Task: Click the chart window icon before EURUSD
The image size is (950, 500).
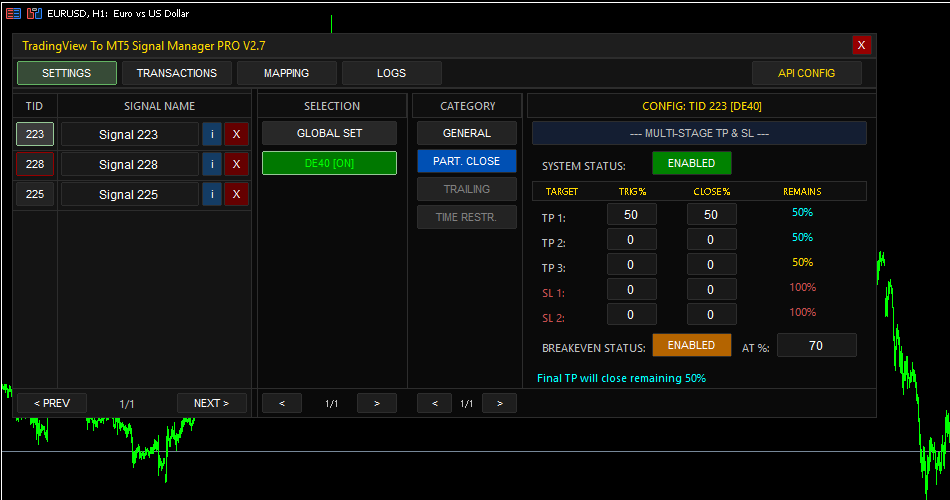Action: tap(35, 13)
